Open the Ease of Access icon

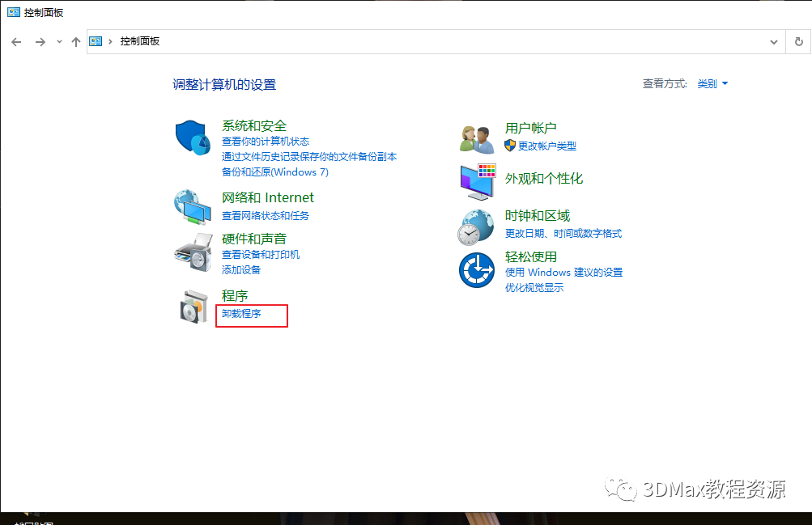tap(477, 270)
